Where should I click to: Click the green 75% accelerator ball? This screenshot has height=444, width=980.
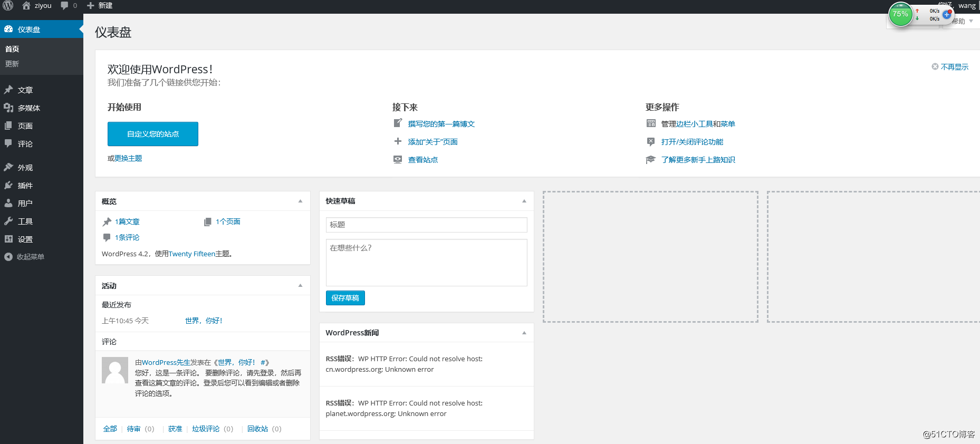click(x=900, y=14)
